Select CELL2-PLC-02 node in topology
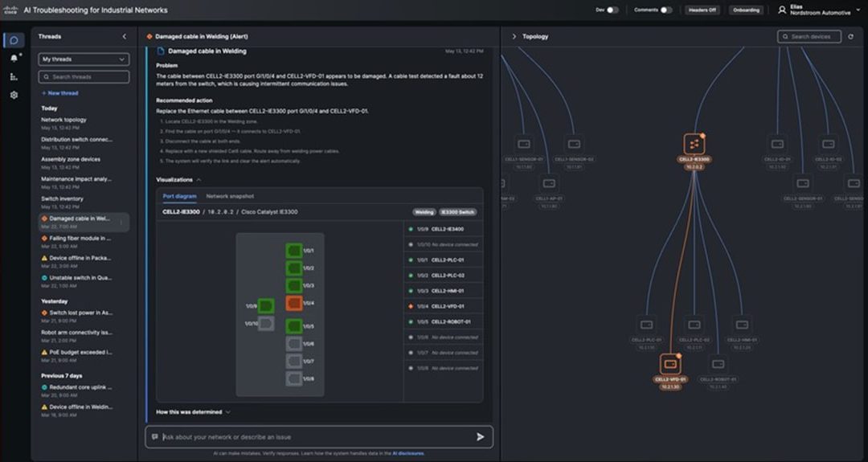Viewport: 868px width, 462px height. click(694, 325)
